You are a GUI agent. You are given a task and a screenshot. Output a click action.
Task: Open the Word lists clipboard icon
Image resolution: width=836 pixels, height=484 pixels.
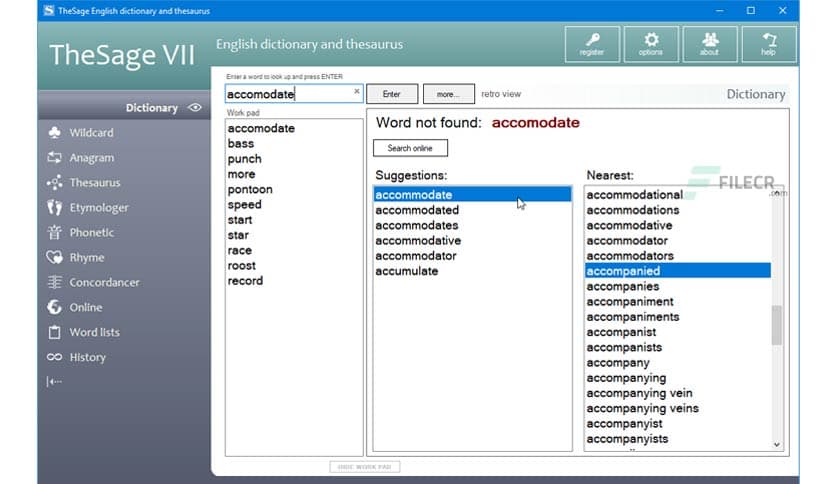click(x=54, y=332)
